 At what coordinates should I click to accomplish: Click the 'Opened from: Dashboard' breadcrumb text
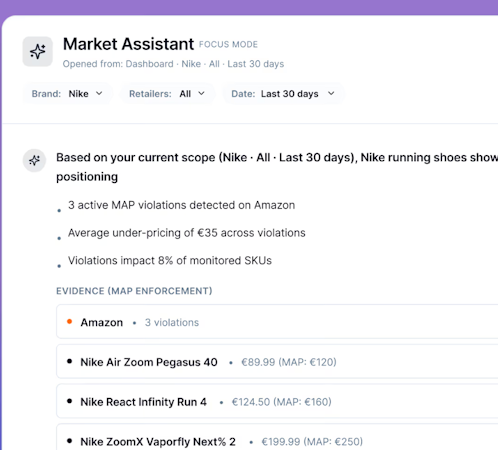click(118, 64)
